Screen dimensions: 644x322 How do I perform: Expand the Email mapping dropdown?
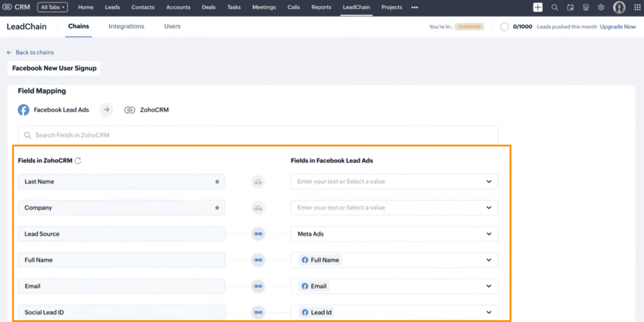(x=489, y=286)
